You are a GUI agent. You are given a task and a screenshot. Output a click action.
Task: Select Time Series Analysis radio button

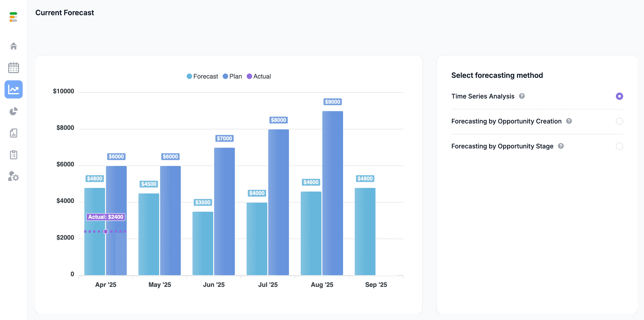point(619,96)
